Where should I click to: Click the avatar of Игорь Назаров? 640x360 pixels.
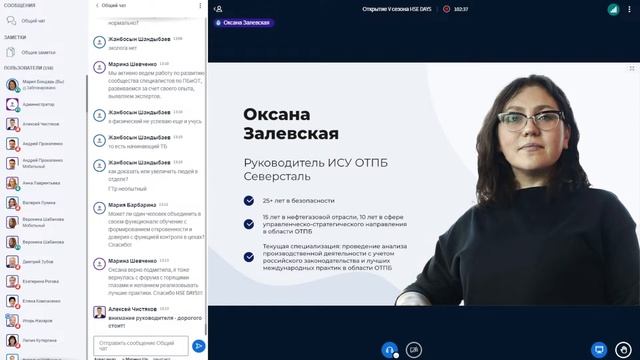tap(12, 321)
